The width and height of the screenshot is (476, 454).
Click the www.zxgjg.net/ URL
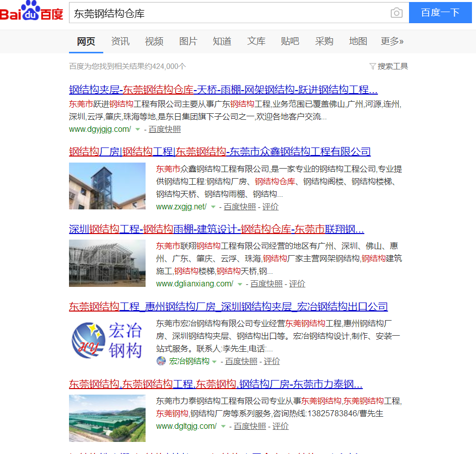181,207
